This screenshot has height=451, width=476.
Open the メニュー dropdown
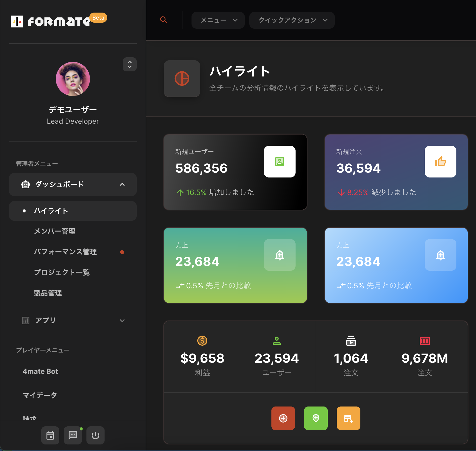218,20
